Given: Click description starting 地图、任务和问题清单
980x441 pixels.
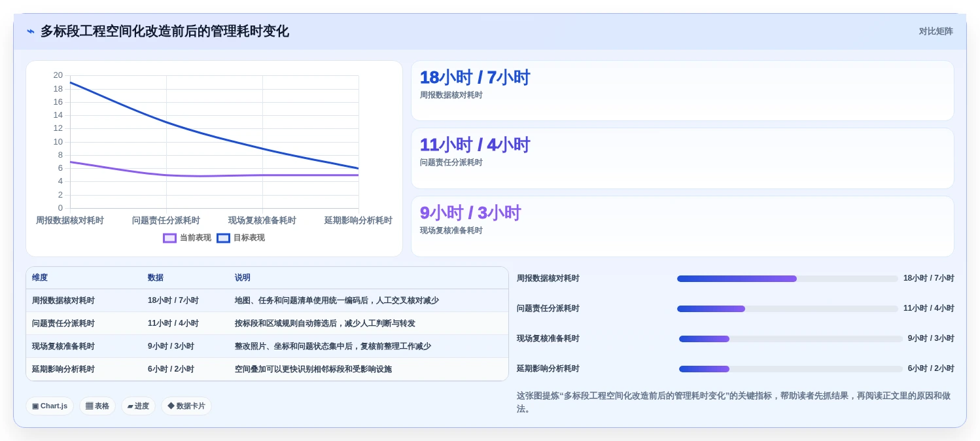Looking at the screenshot, I should 337,301.
